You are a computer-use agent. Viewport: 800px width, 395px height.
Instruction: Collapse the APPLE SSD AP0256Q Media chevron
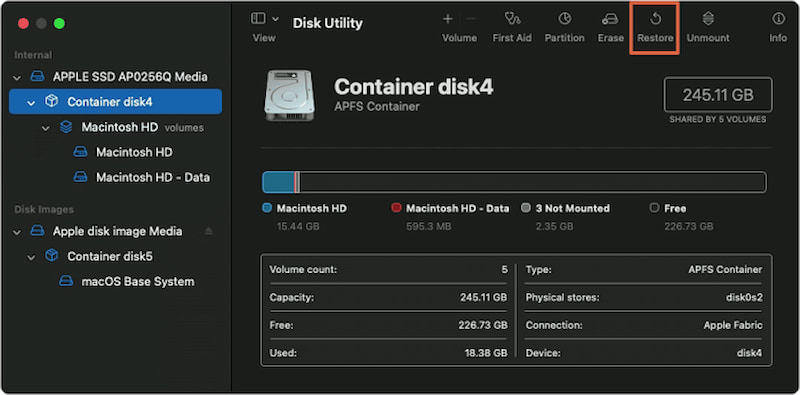tap(17, 78)
